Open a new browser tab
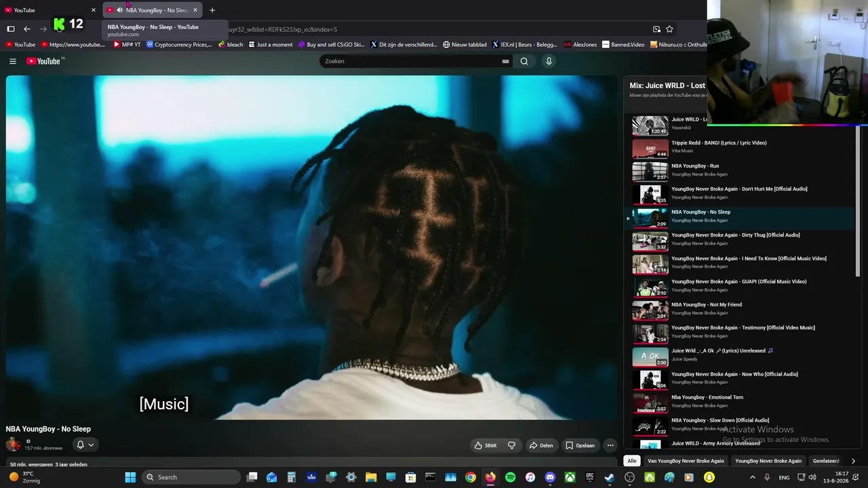 (x=212, y=10)
